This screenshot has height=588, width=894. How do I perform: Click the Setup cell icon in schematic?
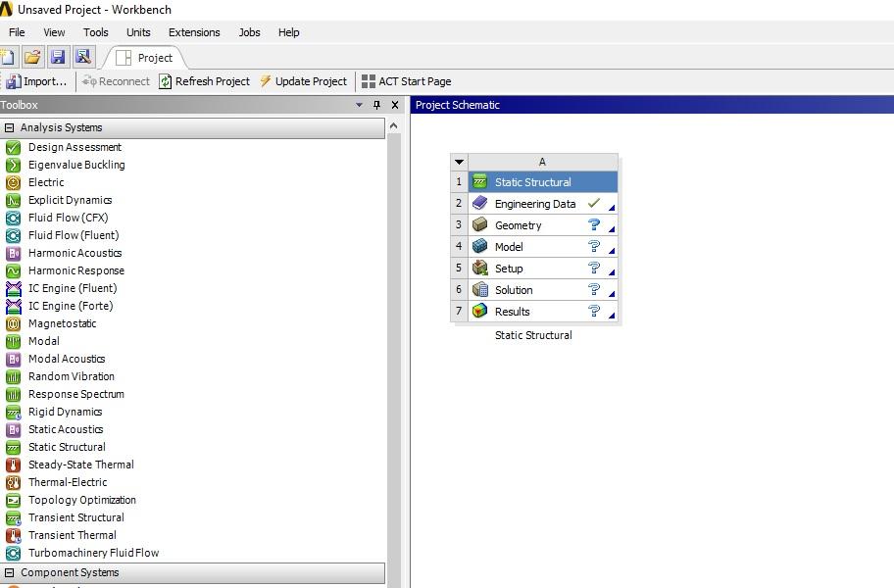coord(480,269)
